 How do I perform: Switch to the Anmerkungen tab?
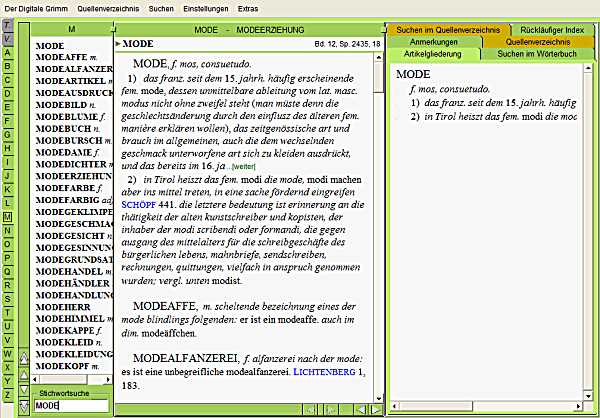pos(434,42)
